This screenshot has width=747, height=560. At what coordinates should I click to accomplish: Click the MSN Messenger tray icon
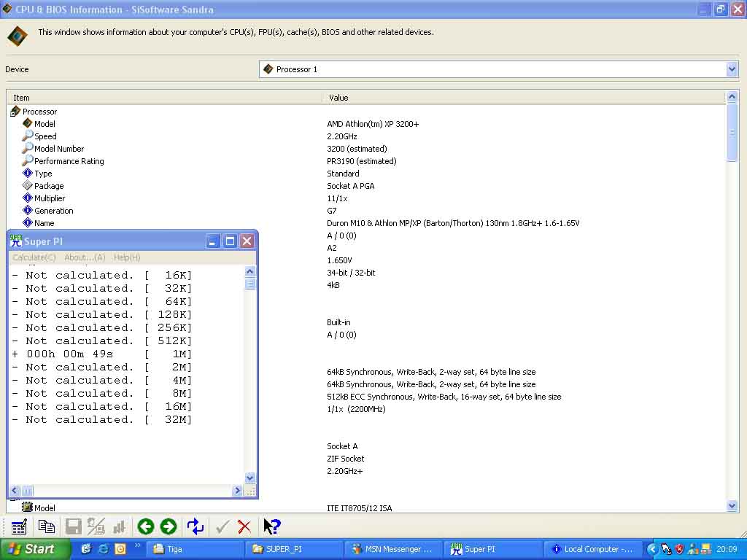pos(693,549)
